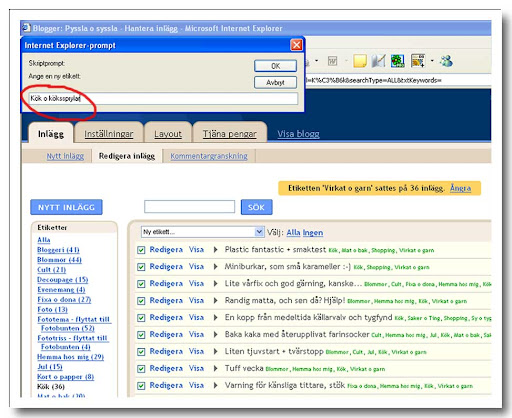
Task: Uncheck the Tuff vecka post checkbox
Action: coord(141,369)
